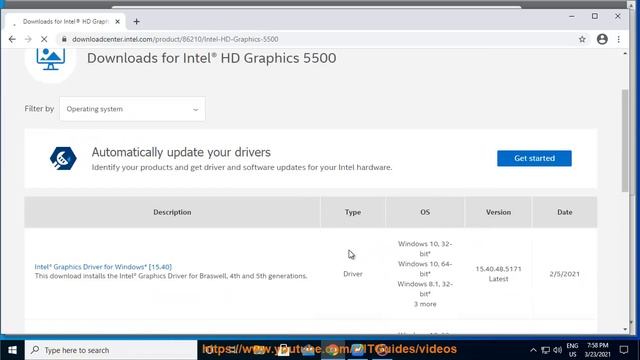Click the Date column header

coord(564,212)
